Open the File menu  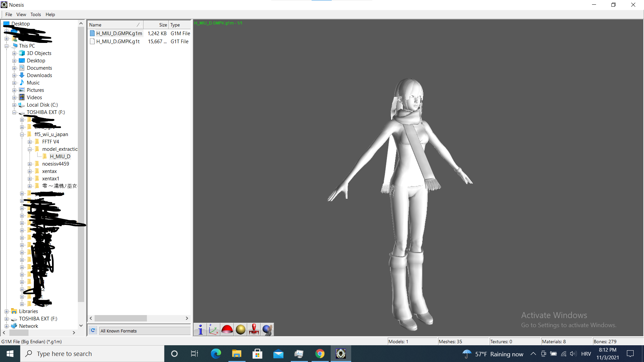[x=9, y=14]
